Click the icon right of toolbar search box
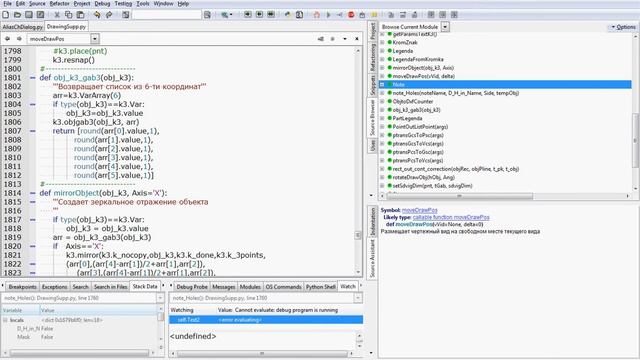Screen dimensions: 640x360 [207, 15]
